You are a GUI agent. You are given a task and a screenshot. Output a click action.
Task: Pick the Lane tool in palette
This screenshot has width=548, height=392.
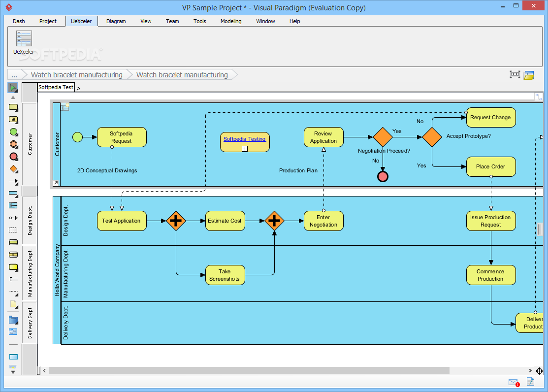13,205
